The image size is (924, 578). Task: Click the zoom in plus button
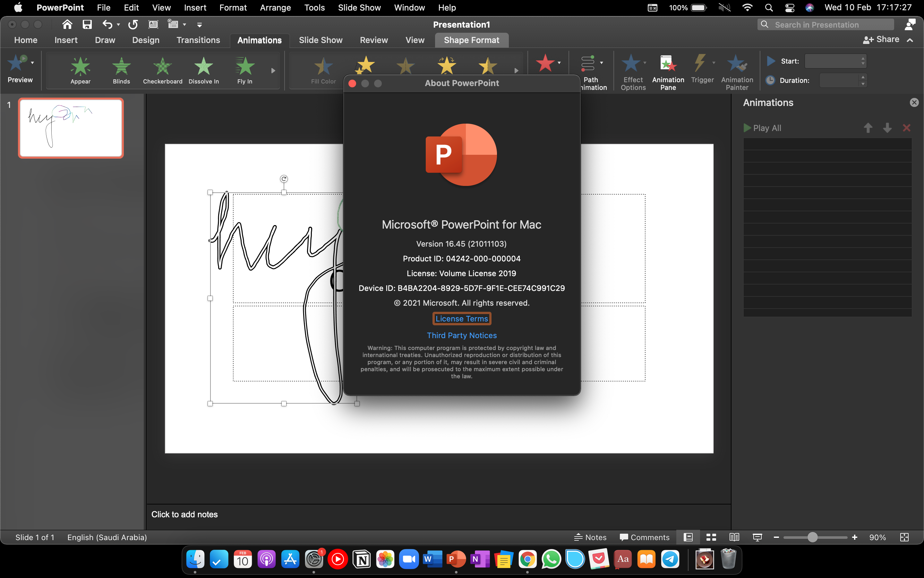click(854, 537)
